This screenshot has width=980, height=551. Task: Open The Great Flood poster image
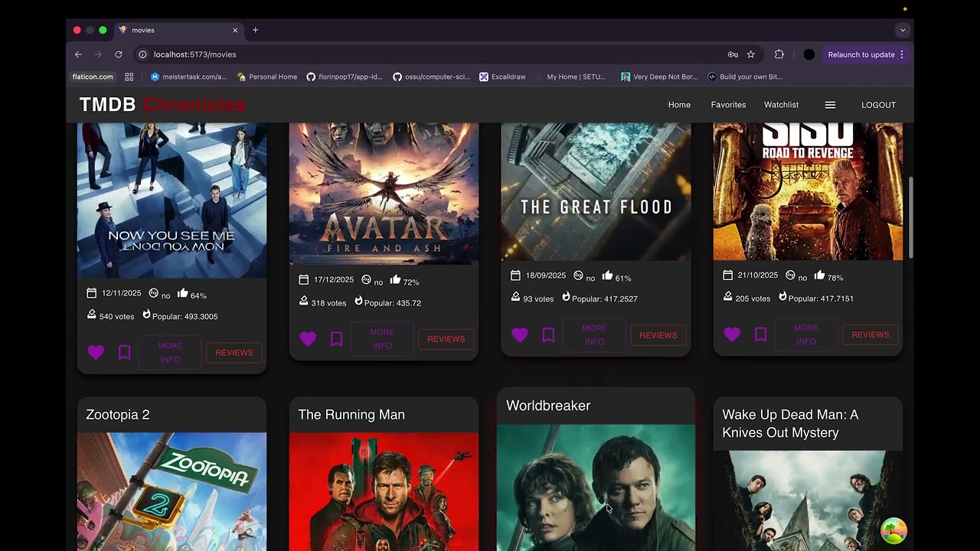(596, 191)
